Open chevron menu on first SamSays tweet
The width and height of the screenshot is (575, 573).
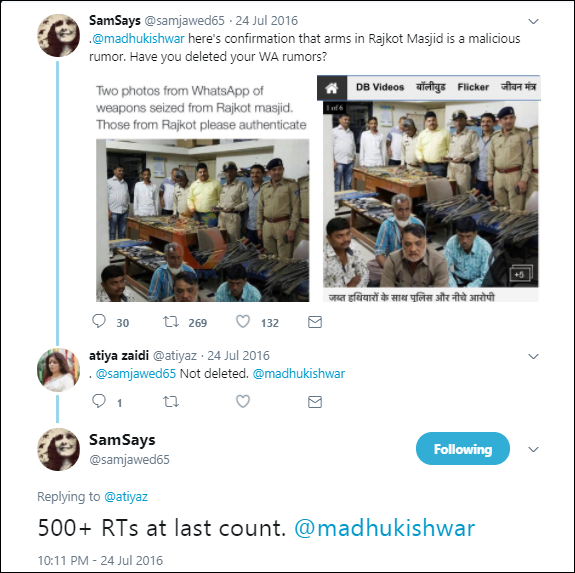tap(533, 22)
